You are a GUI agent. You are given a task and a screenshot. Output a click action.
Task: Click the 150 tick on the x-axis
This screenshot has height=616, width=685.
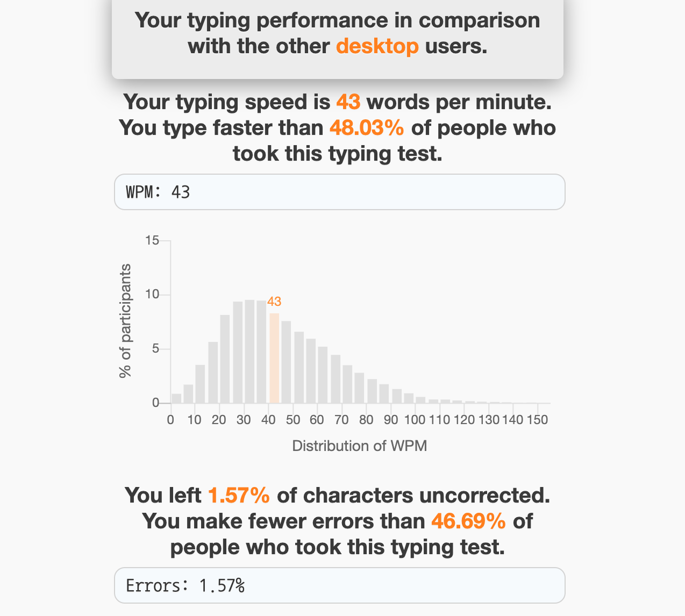click(x=538, y=420)
